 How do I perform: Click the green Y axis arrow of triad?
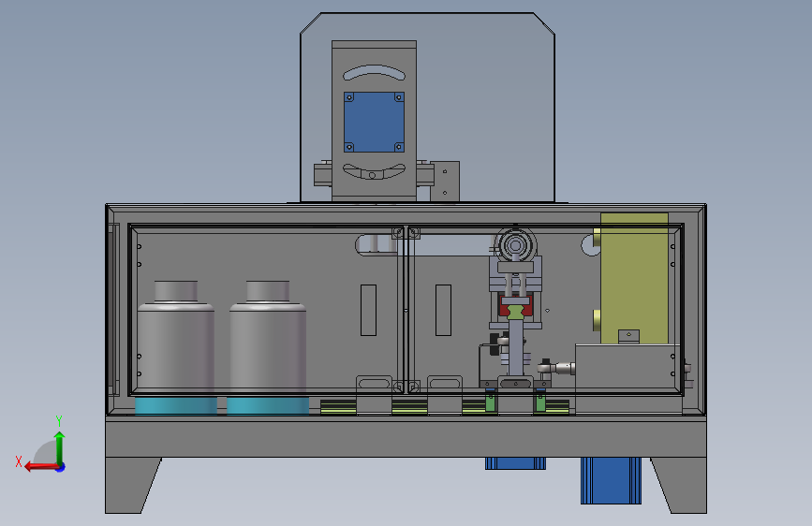(60, 447)
